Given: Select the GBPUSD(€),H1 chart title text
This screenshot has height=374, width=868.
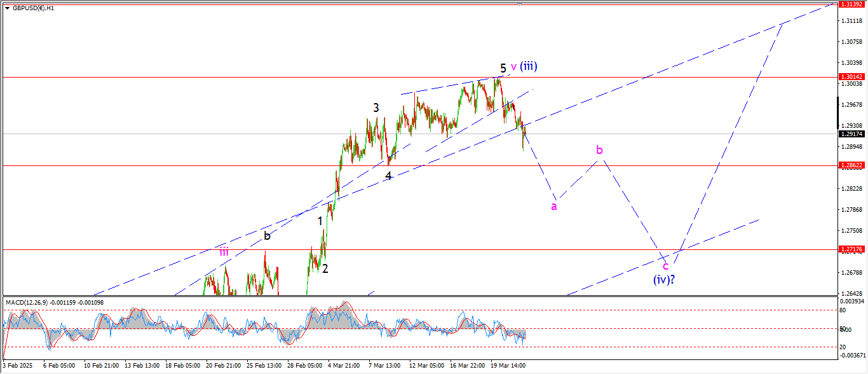Looking at the screenshot, I should (32, 8).
